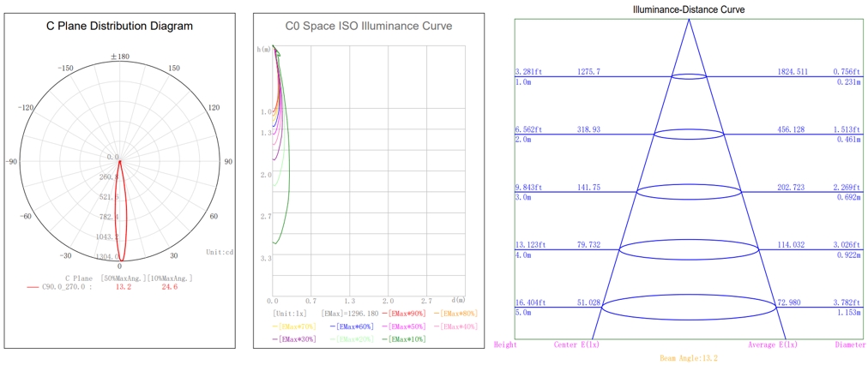The width and height of the screenshot is (868, 365).
Task: Select the 'Unit:cd' label
Action: pos(220,252)
